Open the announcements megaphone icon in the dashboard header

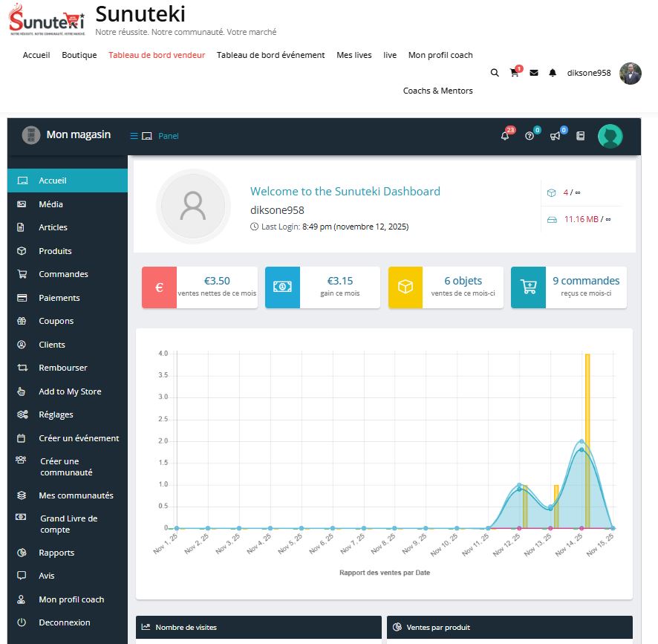(554, 136)
